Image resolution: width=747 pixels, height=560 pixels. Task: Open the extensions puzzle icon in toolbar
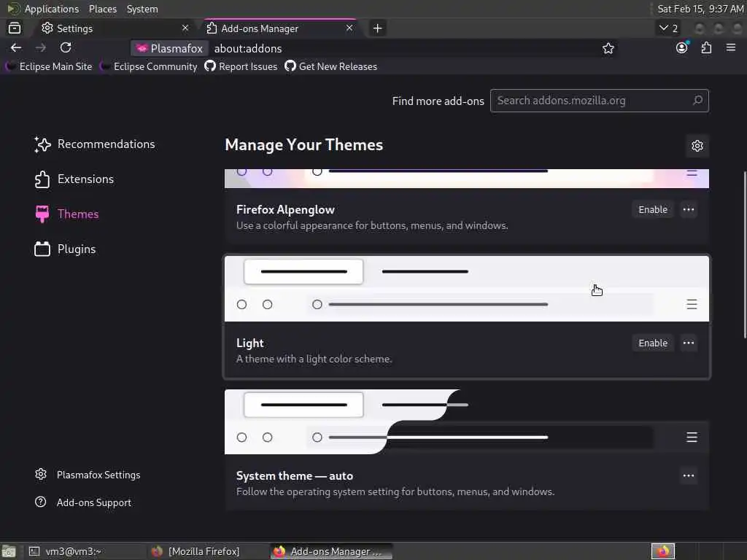pos(706,47)
